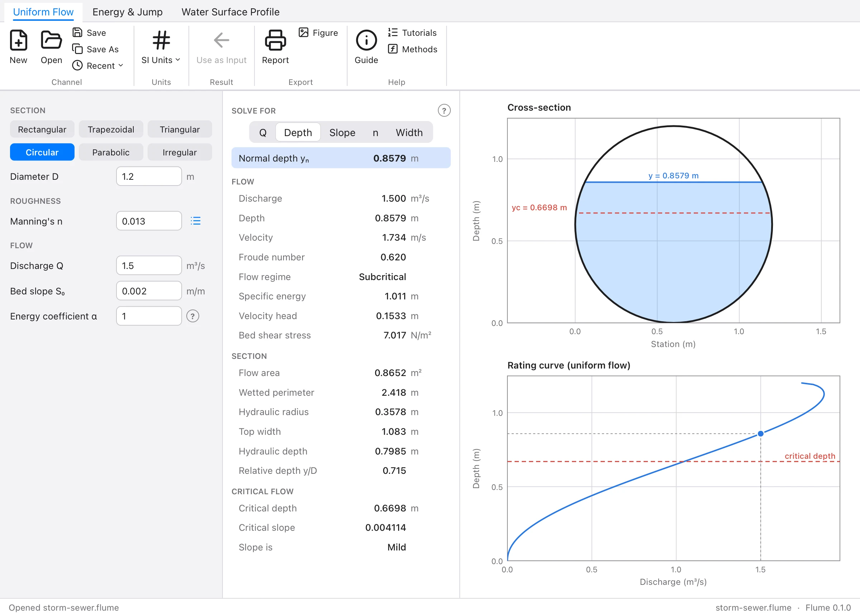Solve for Depth option

coord(298,132)
